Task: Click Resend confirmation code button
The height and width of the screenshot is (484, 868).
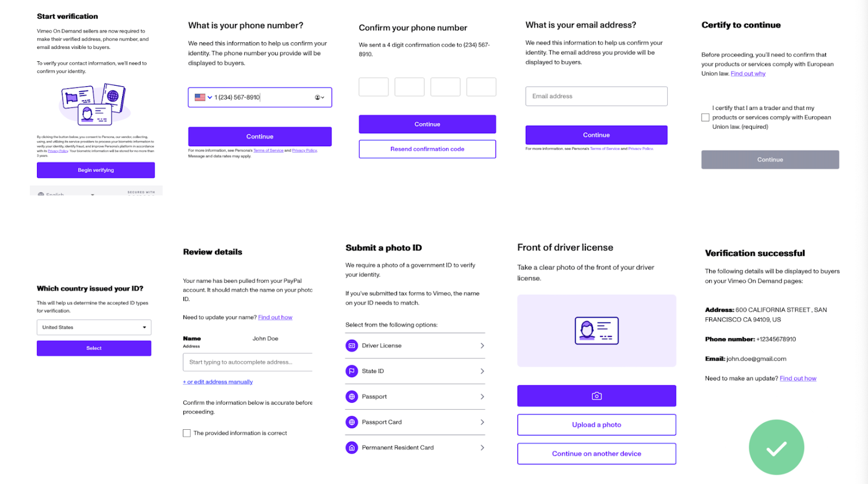Action: (x=427, y=149)
